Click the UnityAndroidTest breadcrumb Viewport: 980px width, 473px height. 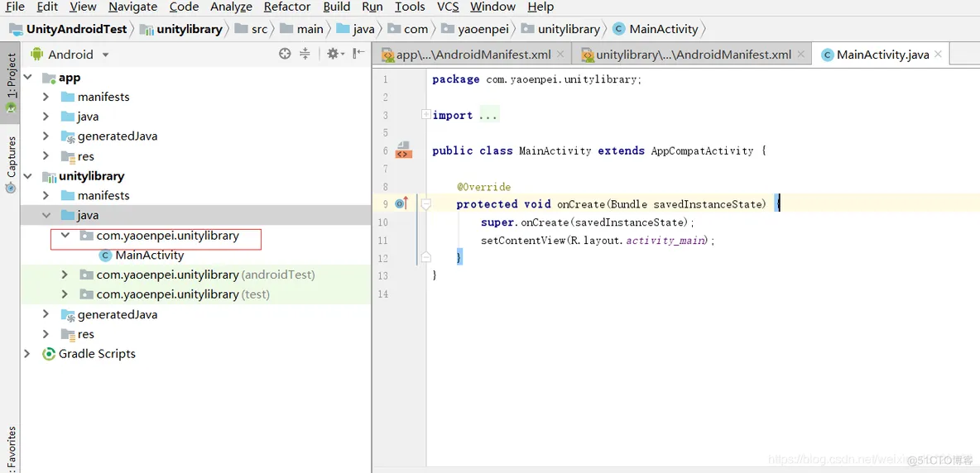[68, 29]
